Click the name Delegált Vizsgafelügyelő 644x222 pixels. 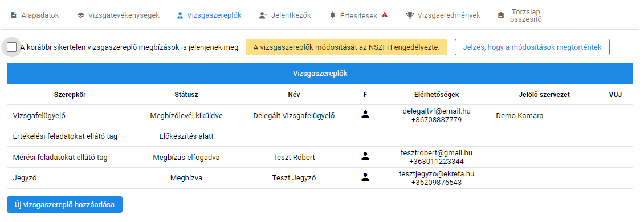tap(294, 115)
